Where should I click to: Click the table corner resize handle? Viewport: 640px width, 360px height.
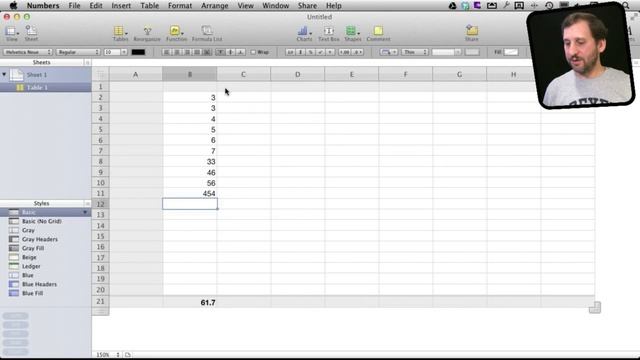tap(595, 307)
